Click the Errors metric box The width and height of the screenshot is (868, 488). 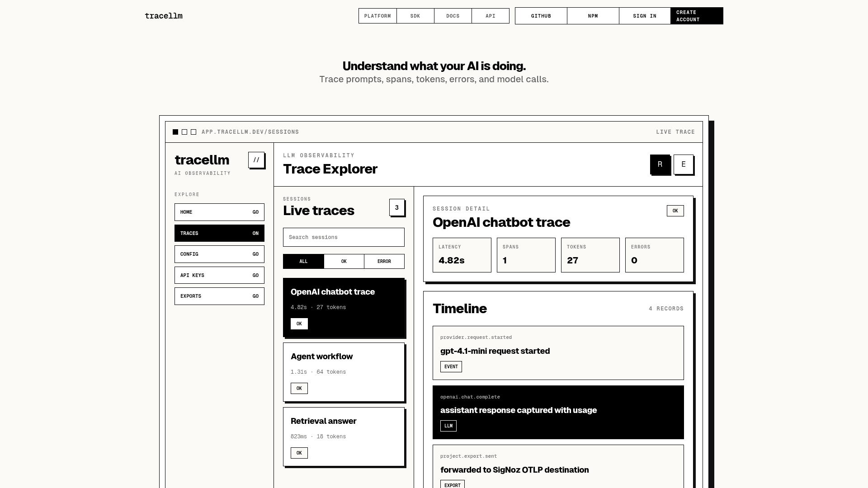(x=655, y=255)
